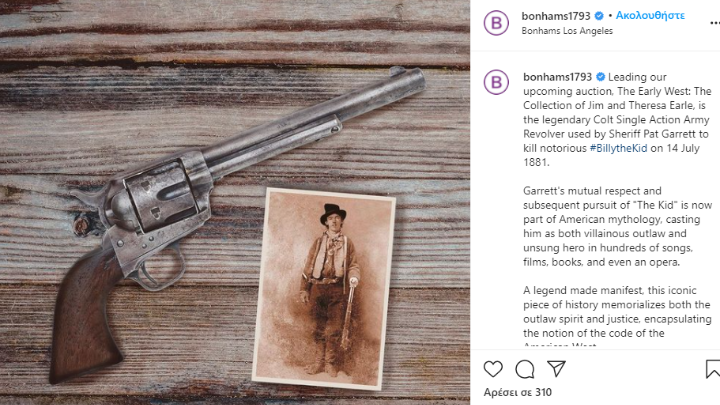
Task: Share the post using paper plane icon
Action: pyautogui.click(x=556, y=369)
